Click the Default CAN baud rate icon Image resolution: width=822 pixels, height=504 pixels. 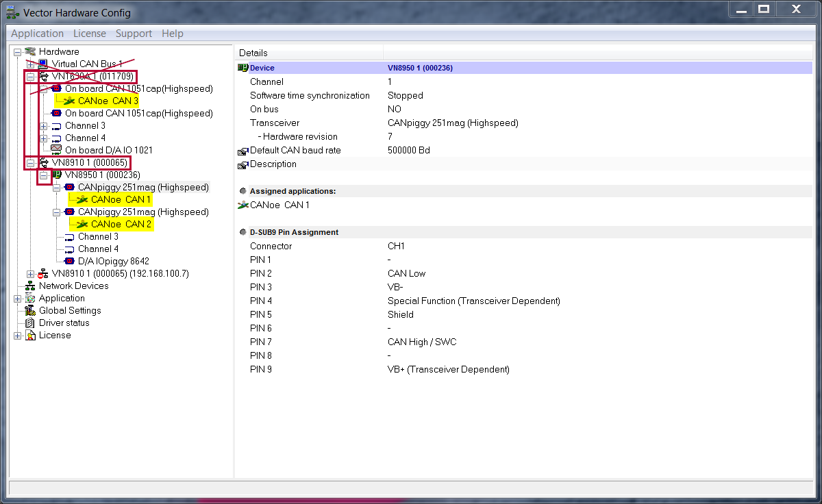(x=242, y=151)
